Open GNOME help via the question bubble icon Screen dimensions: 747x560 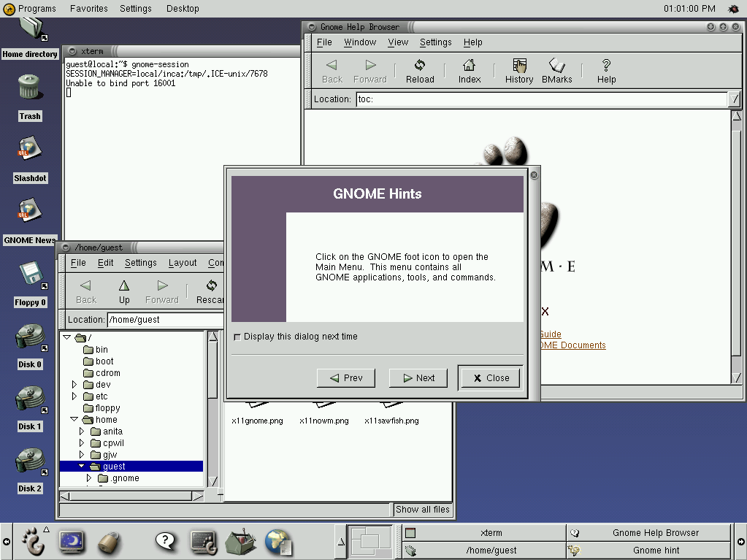(164, 542)
